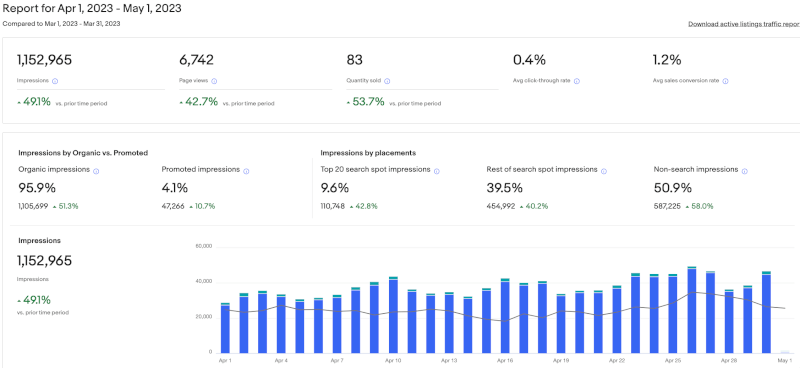The height and width of the screenshot is (368, 800).
Task: Click the 0.4% click-through rate value
Action: tap(529, 60)
